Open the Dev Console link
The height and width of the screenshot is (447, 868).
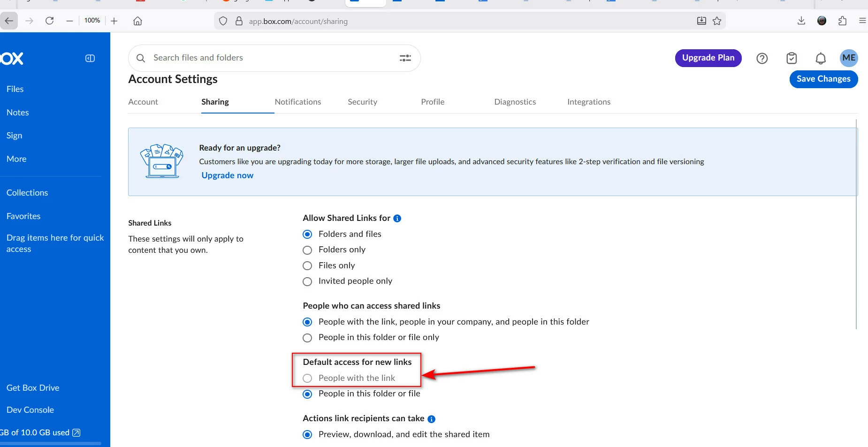point(30,410)
